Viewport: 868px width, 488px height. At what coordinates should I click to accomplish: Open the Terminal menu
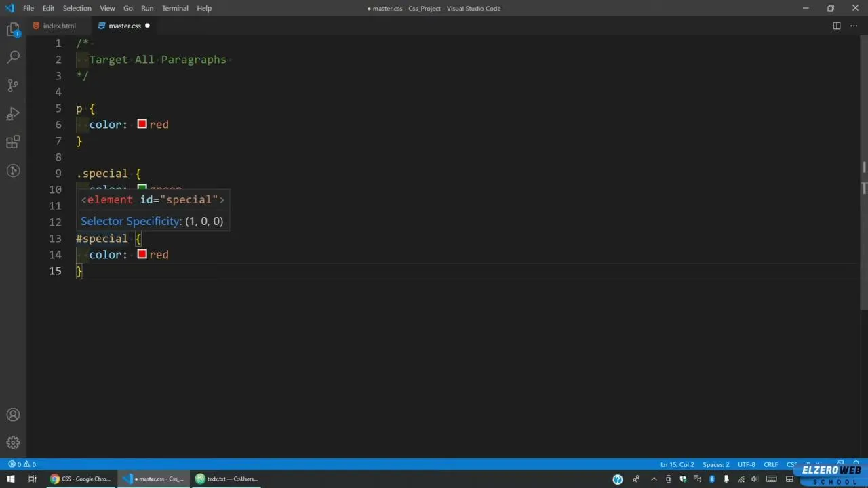click(x=175, y=8)
